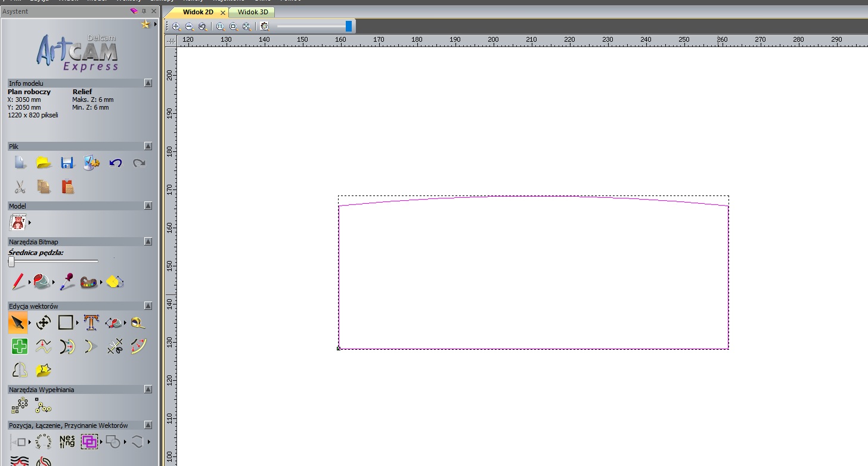Activate the Select Vectors arrow tool

click(x=18, y=323)
